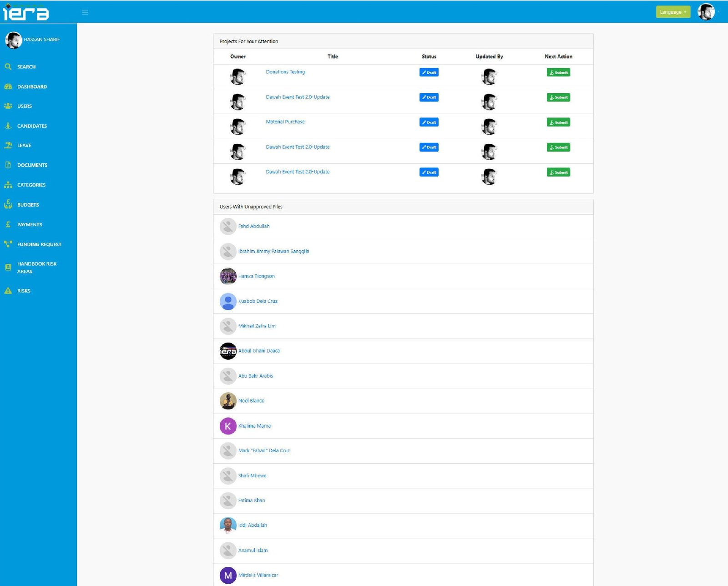Open Noel Blanco user link
This screenshot has width=728, height=586.
coord(251,401)
